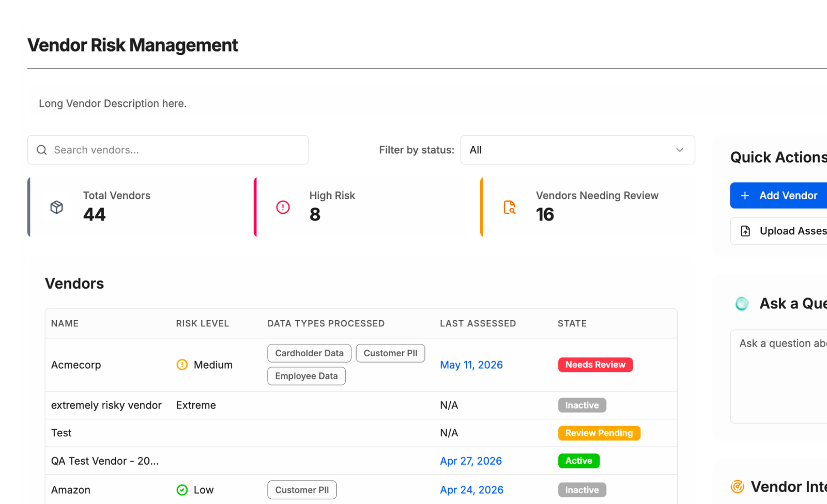The image size is (827, 504).
Task: Click the plus icon on Add Vendor
Action: click(745, 196)
